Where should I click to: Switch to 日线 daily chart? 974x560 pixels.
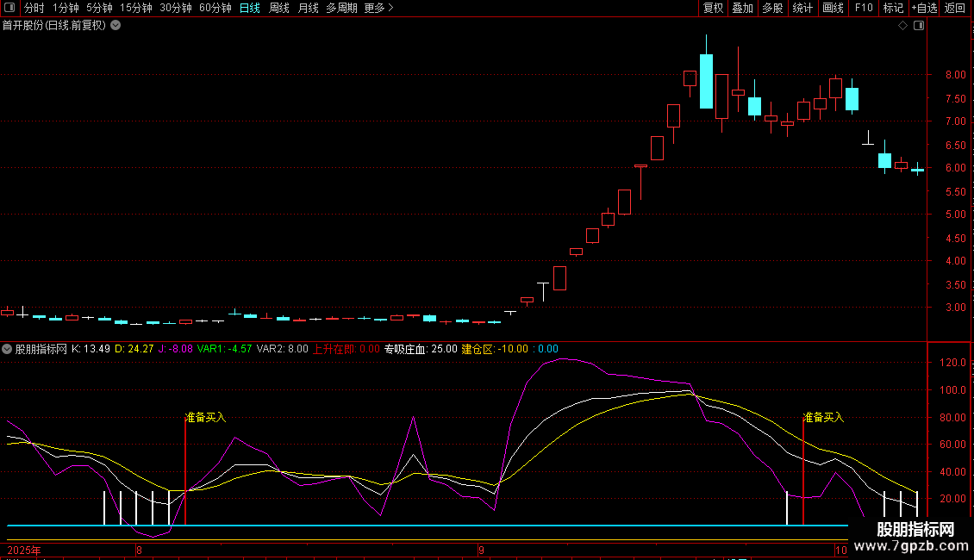(x=250, y=8)
